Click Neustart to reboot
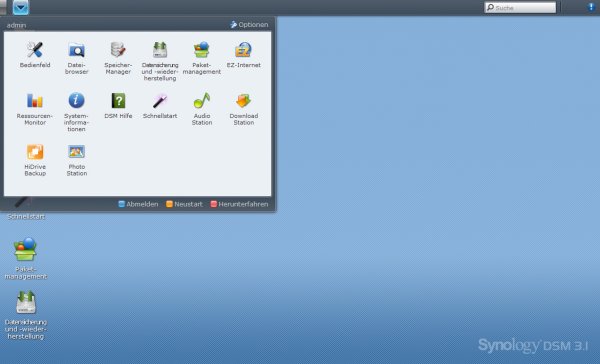The image size is (600, 364). (184, 204)
